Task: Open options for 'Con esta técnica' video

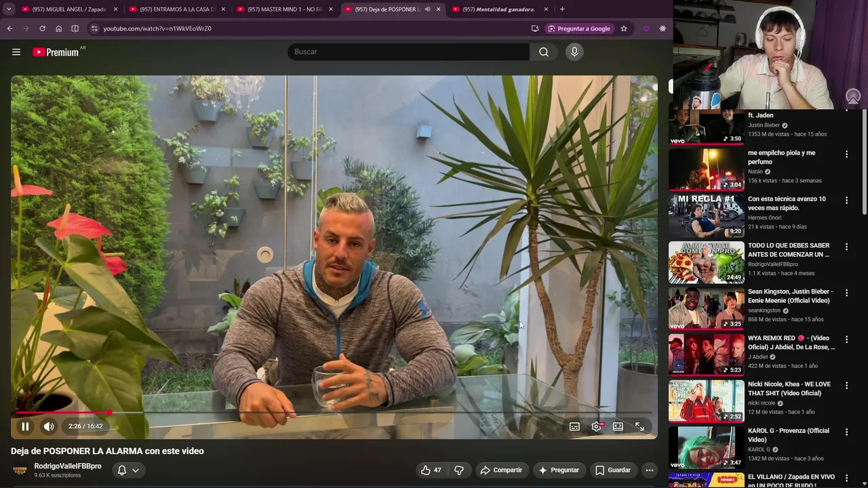Action: [x=846, y=200]
